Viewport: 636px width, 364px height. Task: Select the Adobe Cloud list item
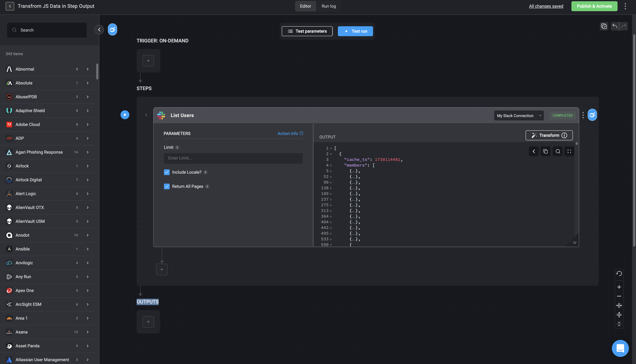(x=48, y=125)
